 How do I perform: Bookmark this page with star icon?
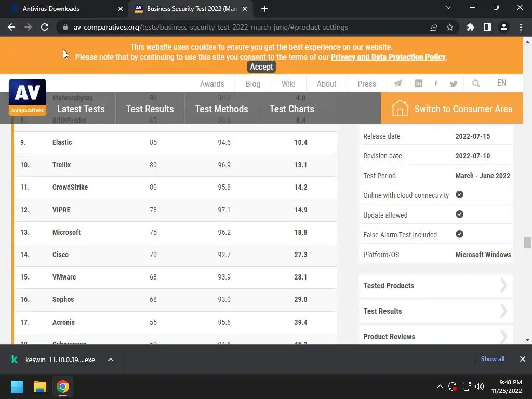[x=450, y=27]
